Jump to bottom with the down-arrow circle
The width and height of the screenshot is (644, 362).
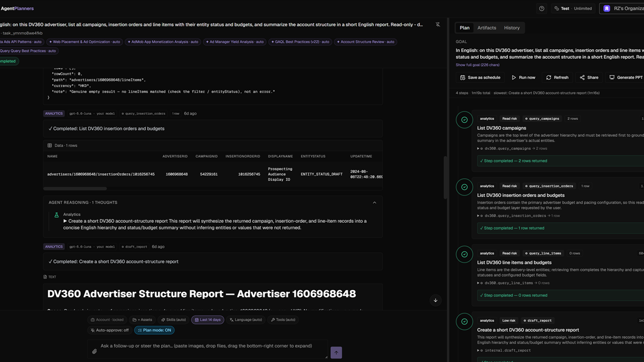tap(436, 300)
